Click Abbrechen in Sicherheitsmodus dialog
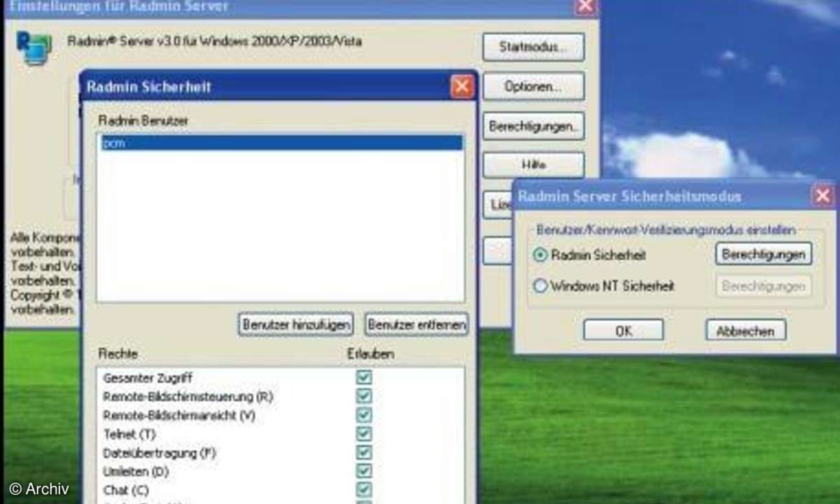 pyautogui.click(x=745, y=331)
